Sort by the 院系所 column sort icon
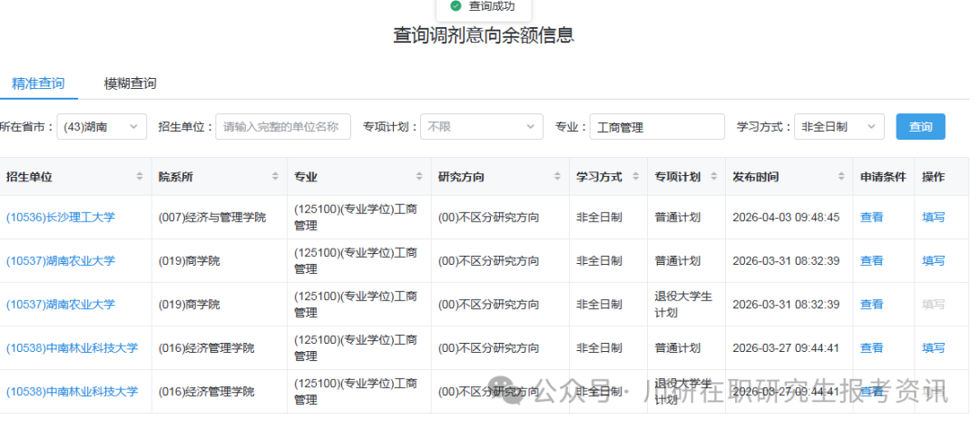Screen dimensions: 980x430 pyautogui.click(x=275, y=177)
